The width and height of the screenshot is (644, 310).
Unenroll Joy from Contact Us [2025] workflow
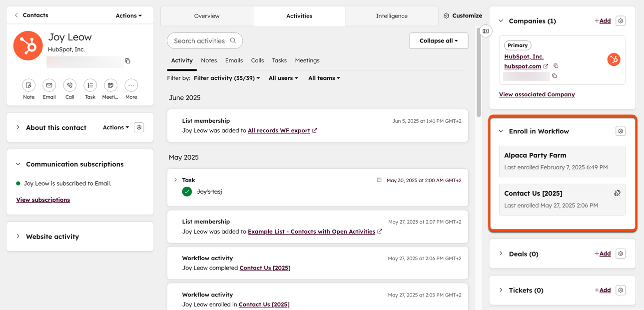tap(617, 193)
